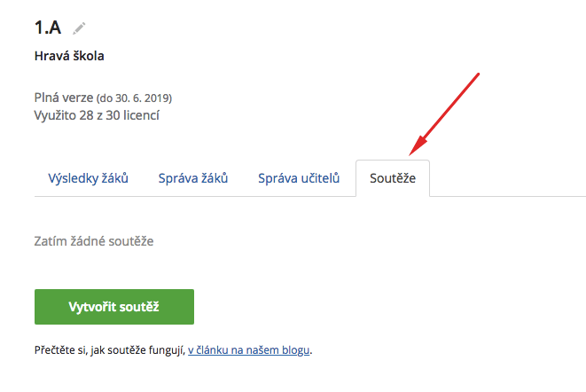Click the 'Využito 28 z 30 licencí' text
586x392 pixels.
(x=97, y=115)
